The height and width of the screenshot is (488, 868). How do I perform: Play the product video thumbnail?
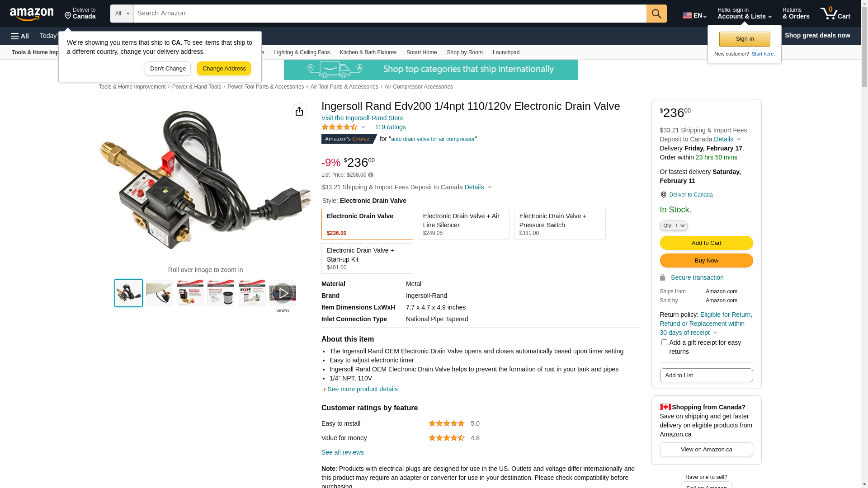pos(283,293)
